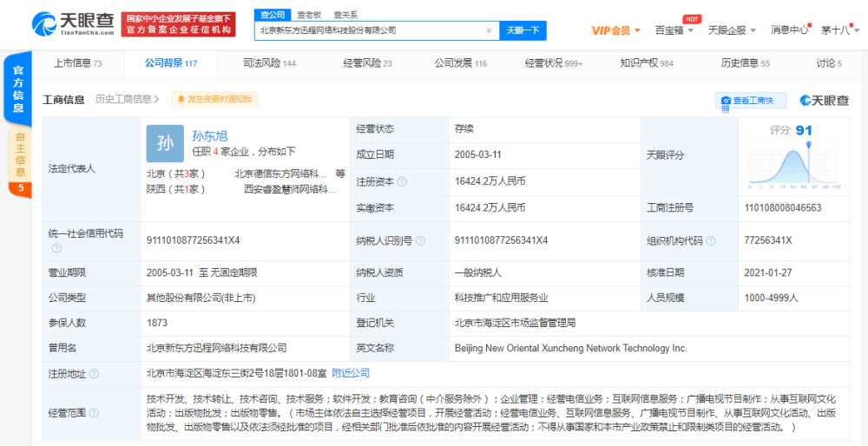Screen dimensions: 868x446
Task: Open the VIP会员 dropdown
Action: coord(616,30)
